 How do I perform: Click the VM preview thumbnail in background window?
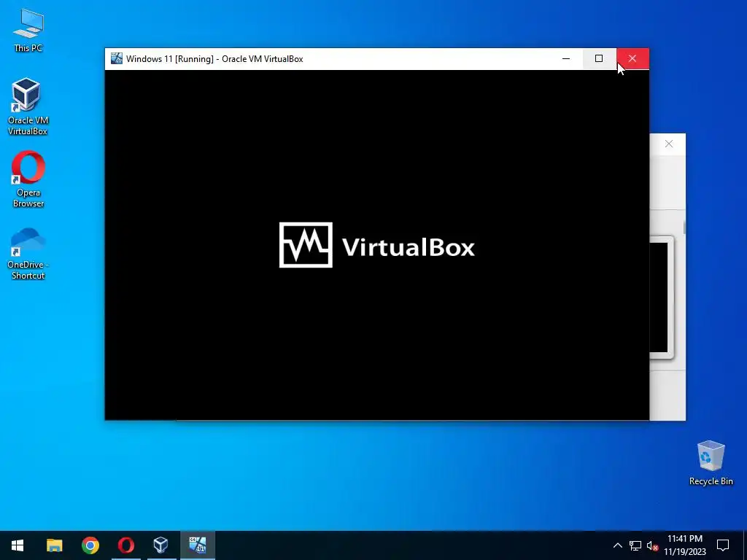[662, 297]
